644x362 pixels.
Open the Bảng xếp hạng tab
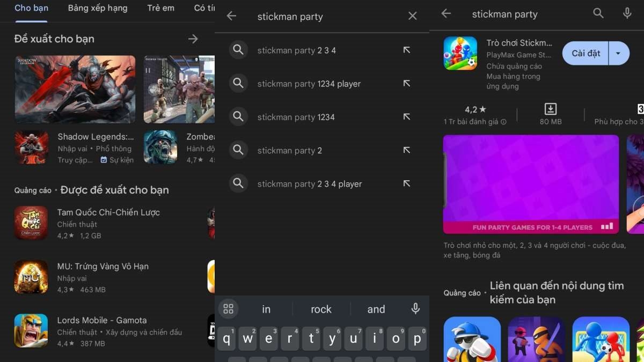click(x=98, y=8)
